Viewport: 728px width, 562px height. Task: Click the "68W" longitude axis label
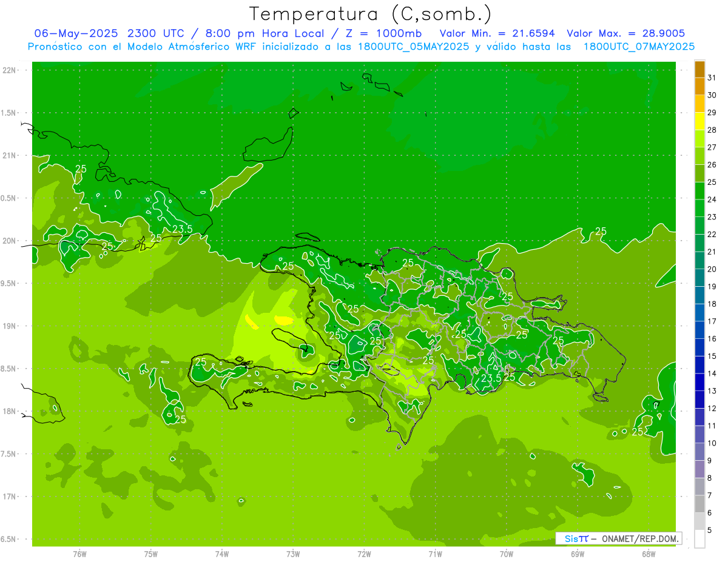(x=649, y=554)
